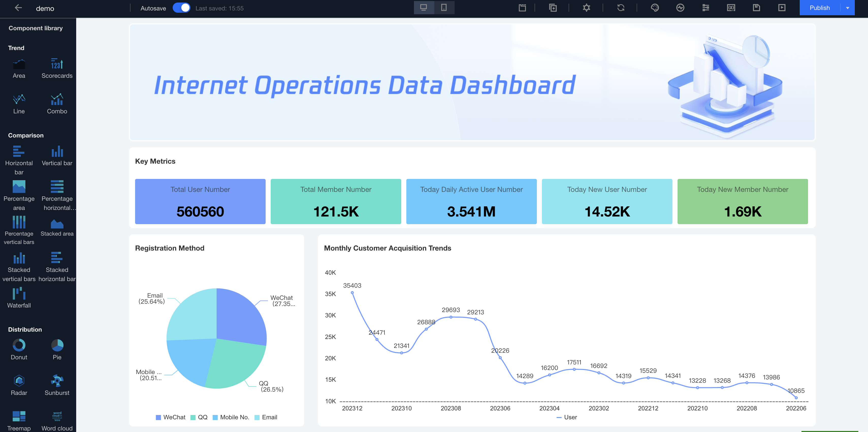Click the back arrow next to demo

[18, 8]
